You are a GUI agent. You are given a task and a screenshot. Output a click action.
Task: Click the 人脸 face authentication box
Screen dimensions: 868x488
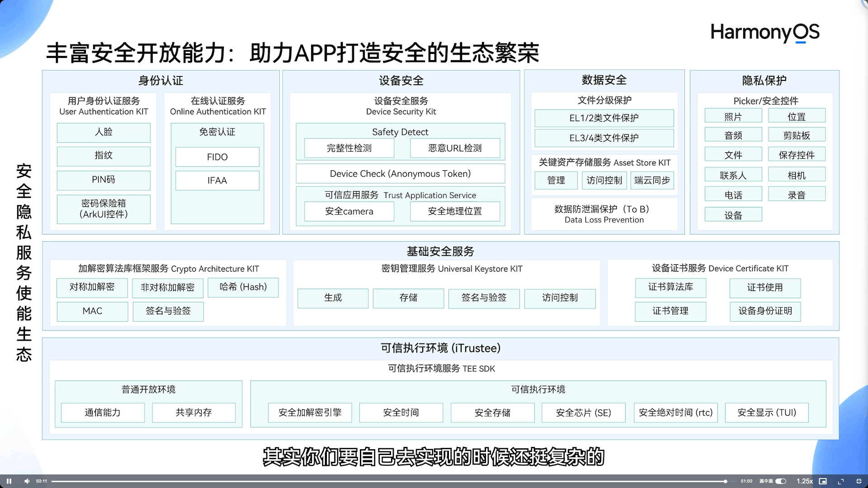(104, 132)
